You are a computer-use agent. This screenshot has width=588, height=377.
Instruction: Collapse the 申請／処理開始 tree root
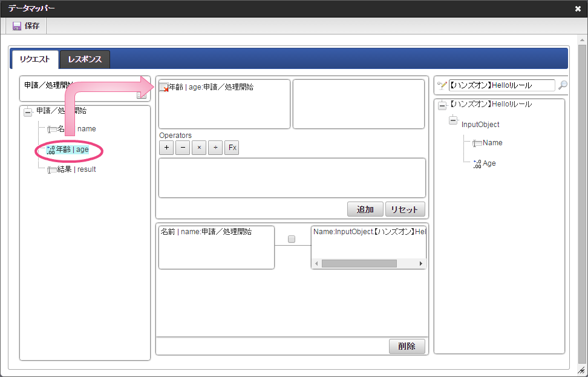click(27, 111)
